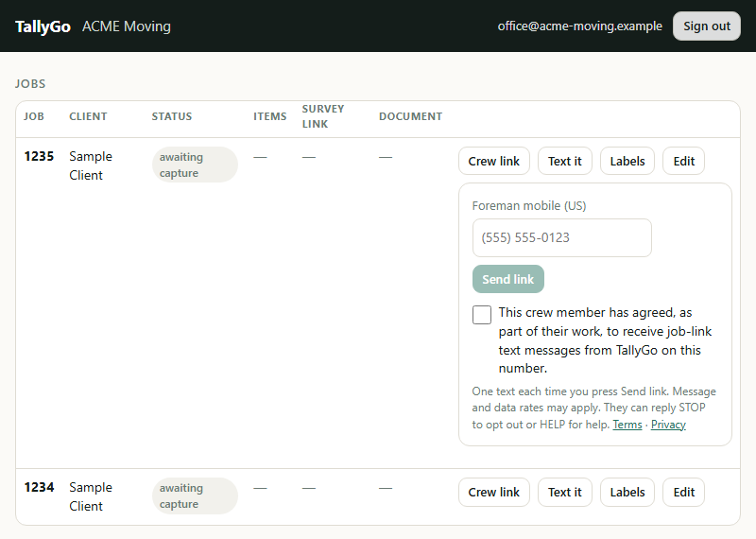Open Labels for job 1235
Image resolution: width=756 pixels, height=539 pixels.
click(627, 161)
